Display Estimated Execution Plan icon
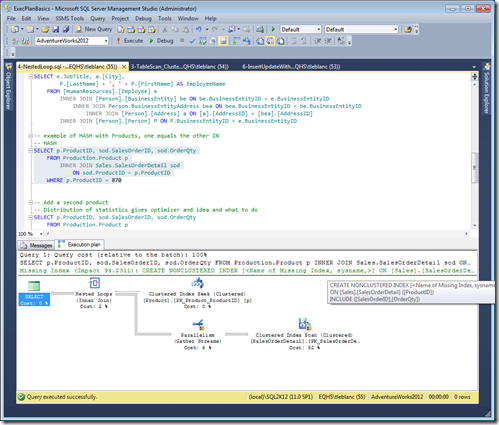This screenshot has width=499, height=425. point(202,41)
